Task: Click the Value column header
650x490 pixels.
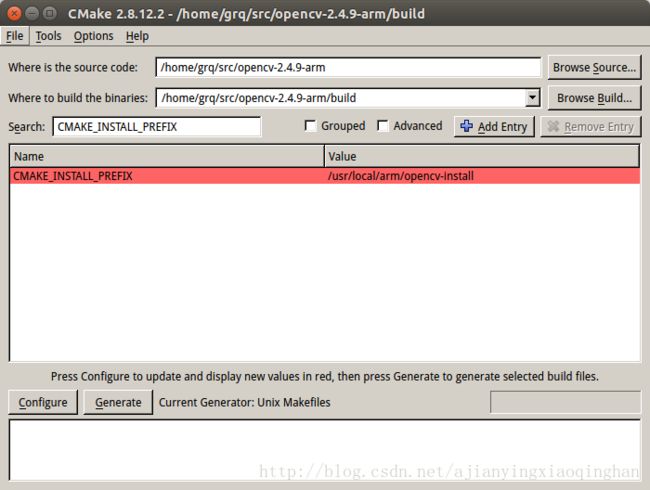Action: 482,156
